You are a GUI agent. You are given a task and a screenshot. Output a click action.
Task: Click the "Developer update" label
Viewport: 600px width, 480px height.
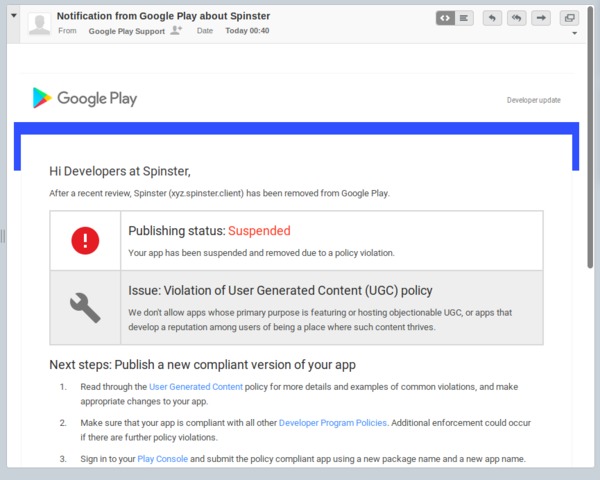[534, 100]
